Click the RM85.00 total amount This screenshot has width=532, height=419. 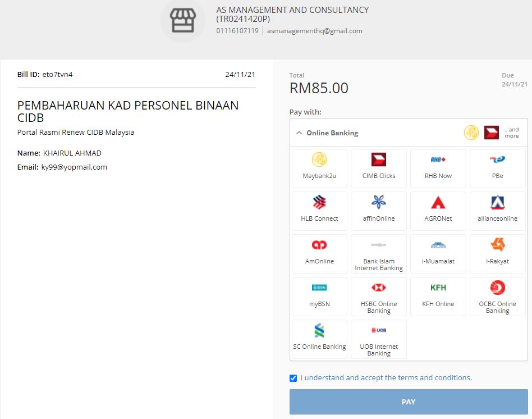pyautogui.click(x=319, y=88)
